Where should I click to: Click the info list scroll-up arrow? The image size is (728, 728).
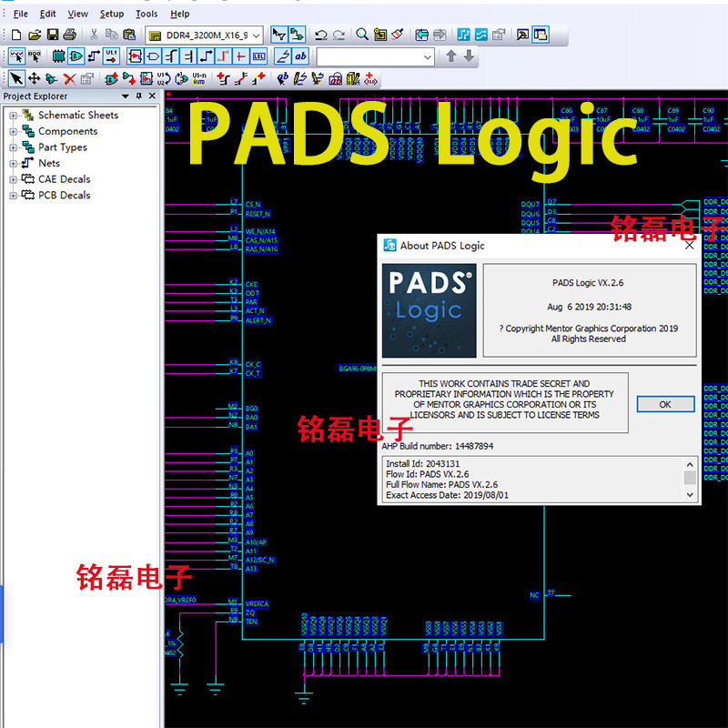coord(690,464)
